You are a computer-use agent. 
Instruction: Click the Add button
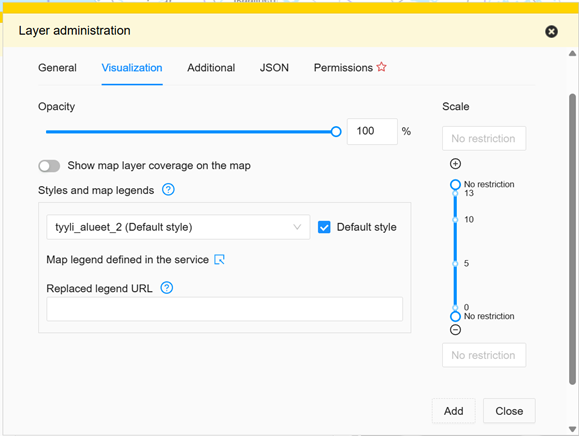[x=453, y=411]
